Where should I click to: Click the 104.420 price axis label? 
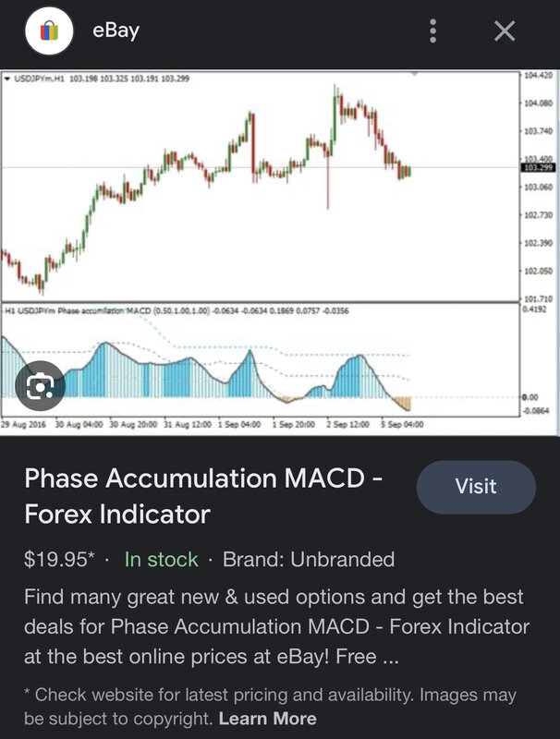(x=538, y=75)
